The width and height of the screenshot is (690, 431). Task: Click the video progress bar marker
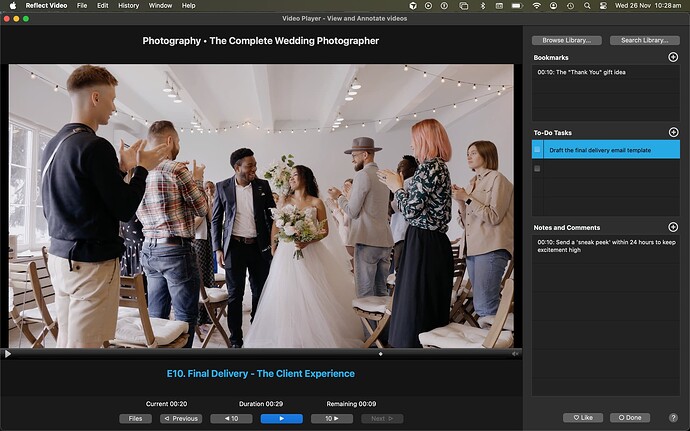380,353
